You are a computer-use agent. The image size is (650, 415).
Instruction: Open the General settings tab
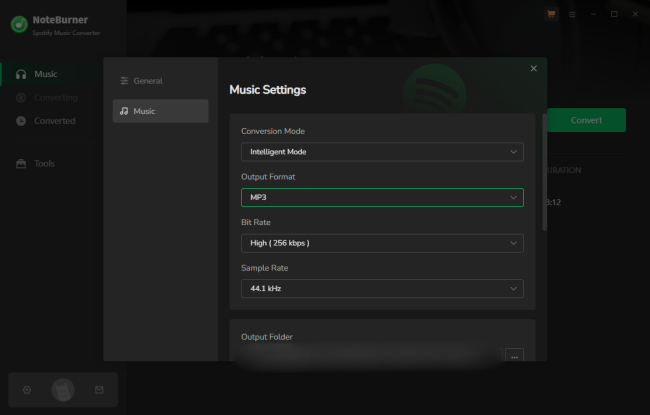[160, 81]
